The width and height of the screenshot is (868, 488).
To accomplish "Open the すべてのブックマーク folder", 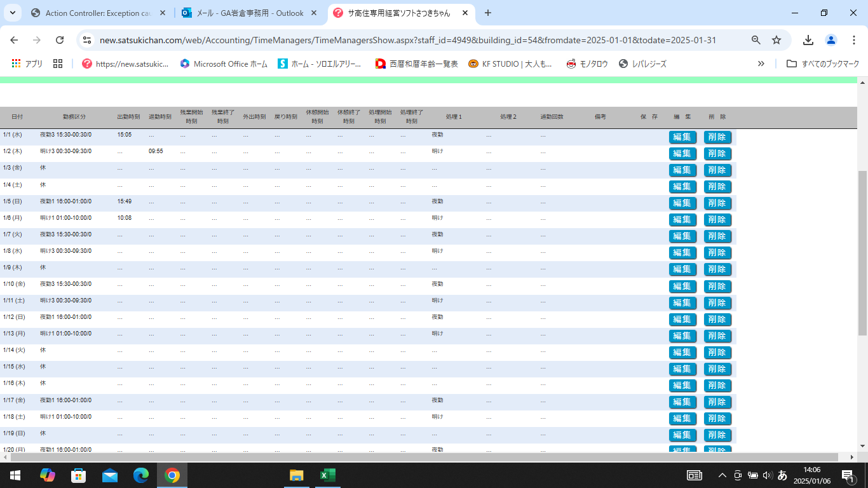I will click(823, 64).
